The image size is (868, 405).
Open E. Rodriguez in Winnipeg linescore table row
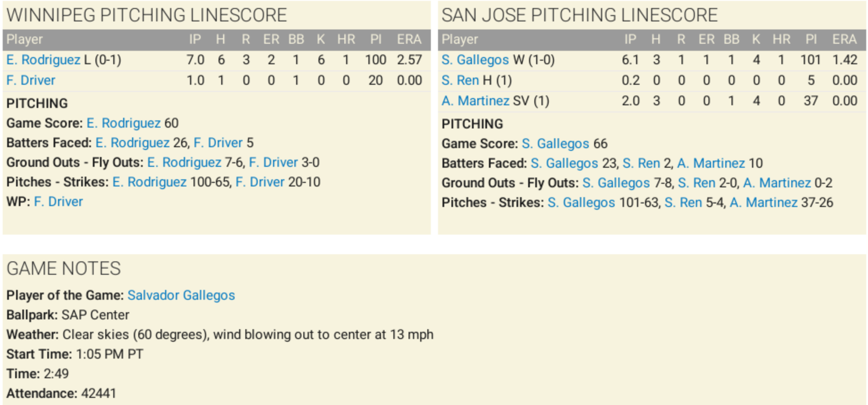point(43,60)
